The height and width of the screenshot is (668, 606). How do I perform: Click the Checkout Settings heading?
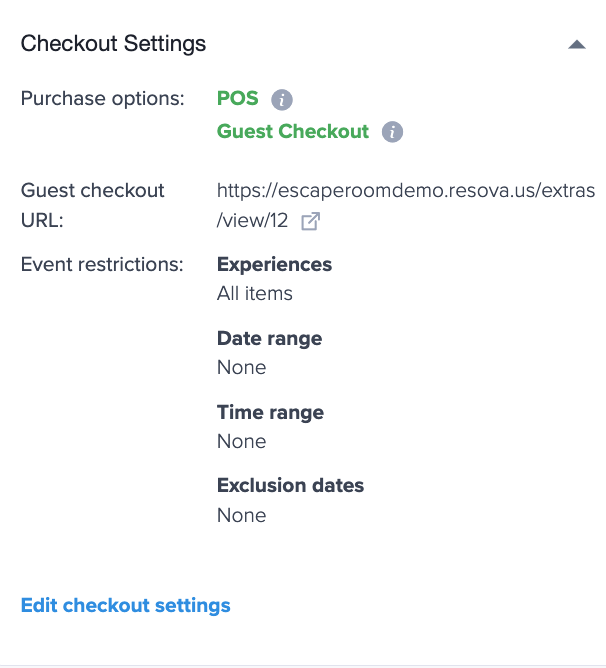pos(113,44)
